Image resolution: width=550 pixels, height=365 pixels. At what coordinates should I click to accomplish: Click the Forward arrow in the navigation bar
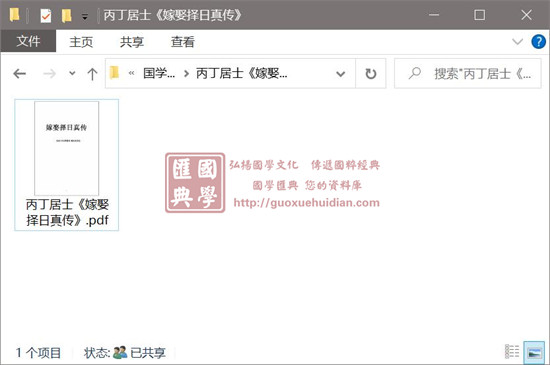[x=49, y=74]
